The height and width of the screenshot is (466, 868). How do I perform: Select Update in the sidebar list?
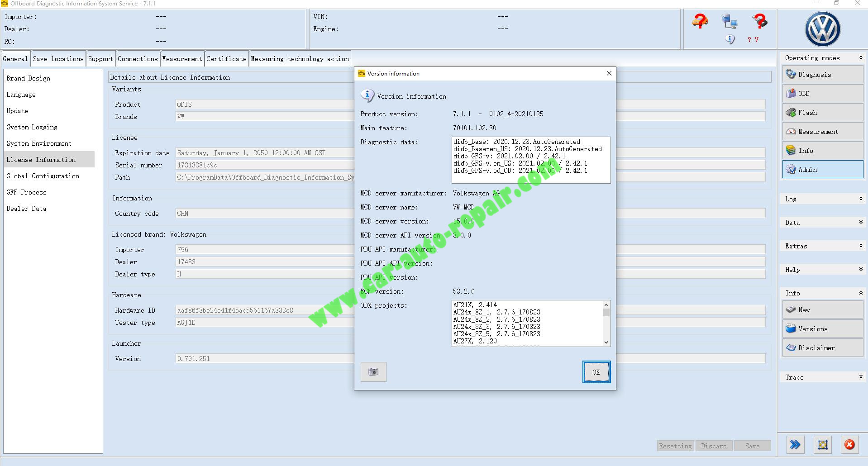pyautogui.click(x=49, y=111)
